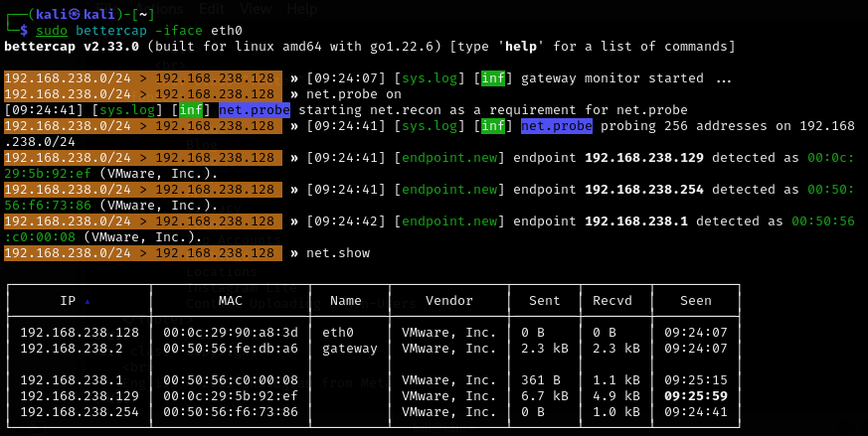Click the gateway entry in Name column
868x436 pixels.
349,349
